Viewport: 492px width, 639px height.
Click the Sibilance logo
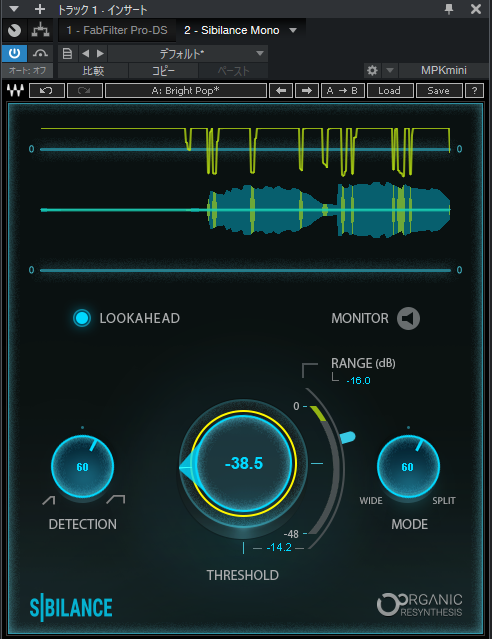pyautogui.click(x=71, y=608)
